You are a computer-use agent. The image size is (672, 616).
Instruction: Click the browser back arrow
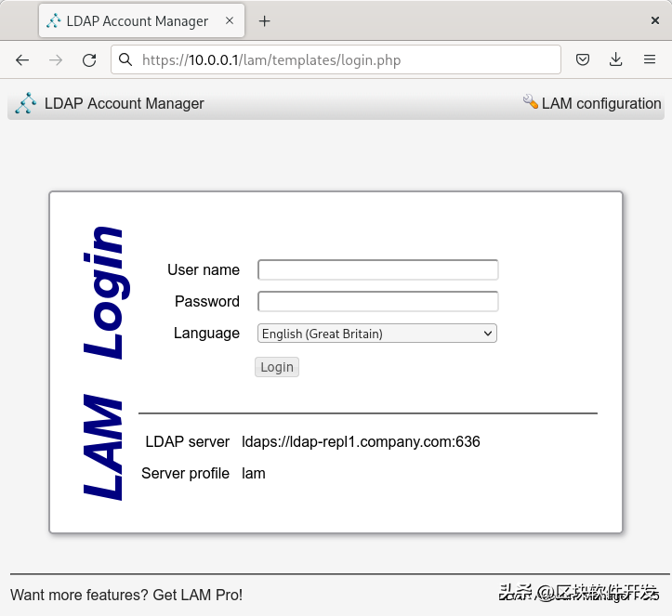(22, 60)
